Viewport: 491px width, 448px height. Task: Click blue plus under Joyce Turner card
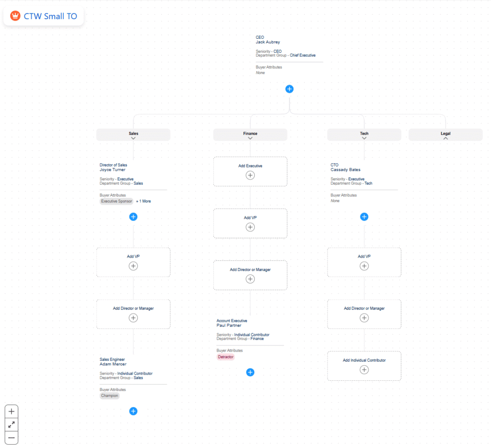(x=133, y=217)
